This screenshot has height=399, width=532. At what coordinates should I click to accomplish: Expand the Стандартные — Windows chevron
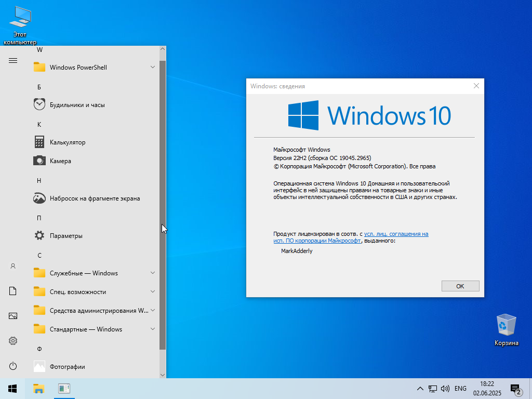coord(153,329)
